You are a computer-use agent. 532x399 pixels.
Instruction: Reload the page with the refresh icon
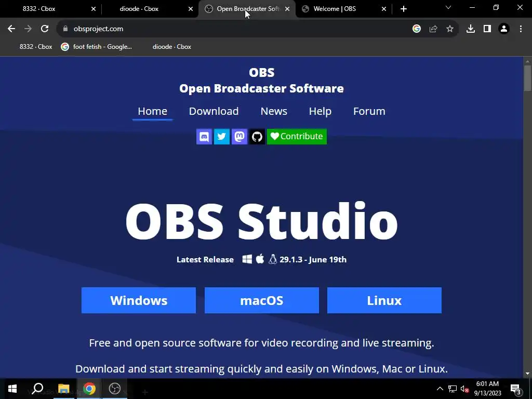(x=45, y=29)
